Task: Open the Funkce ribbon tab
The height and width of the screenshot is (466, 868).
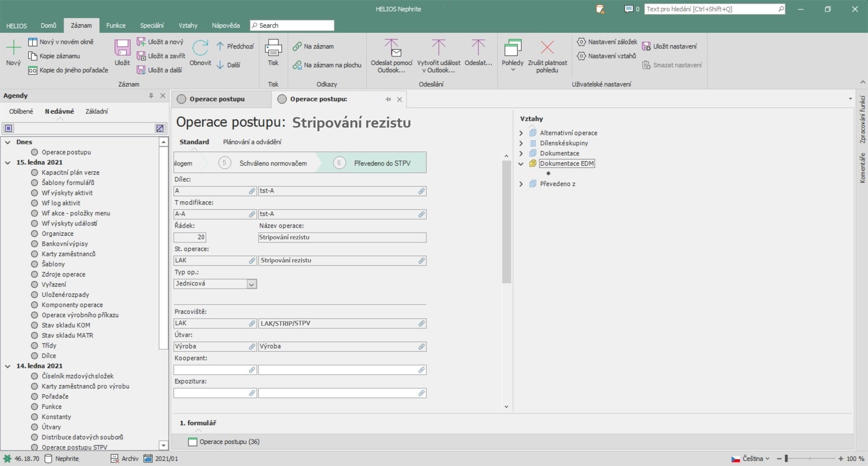Action: [x=116, y=25]
